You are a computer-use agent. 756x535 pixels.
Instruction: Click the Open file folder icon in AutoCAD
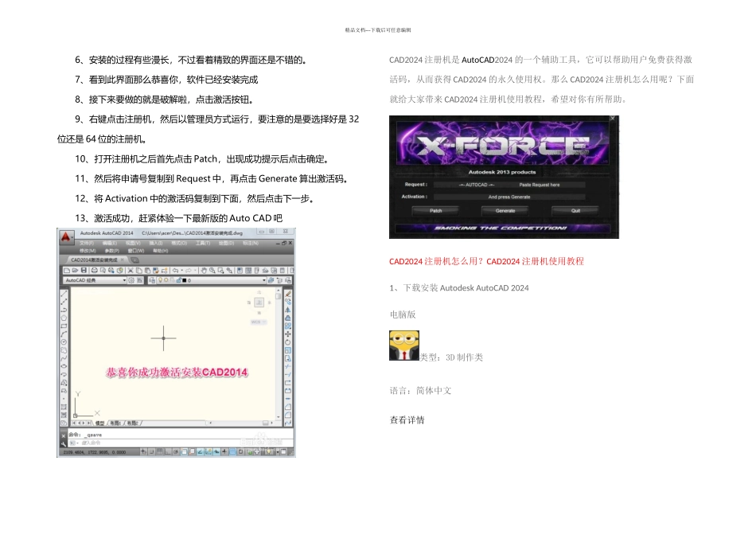(75, 270)
